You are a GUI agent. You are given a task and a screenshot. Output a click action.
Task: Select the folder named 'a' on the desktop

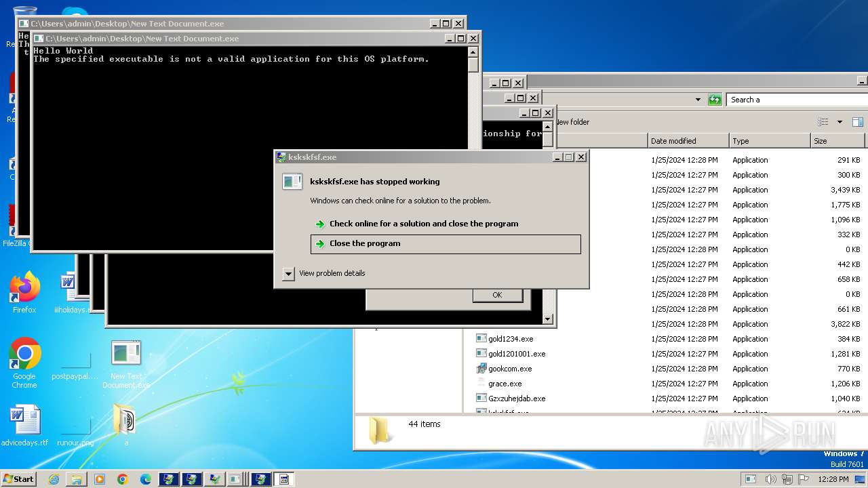(x=126, y=426)
